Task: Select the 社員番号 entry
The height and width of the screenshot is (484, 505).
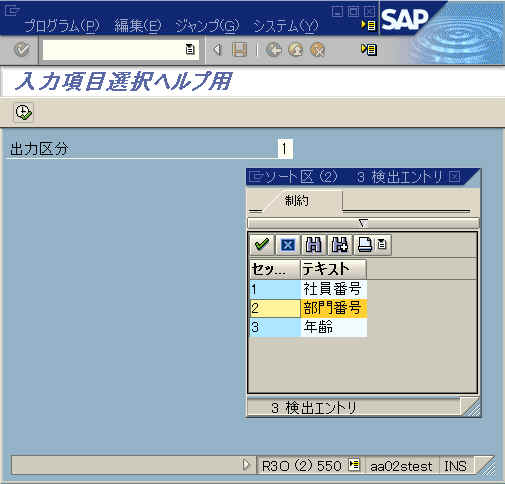Action: coord(334,289)
